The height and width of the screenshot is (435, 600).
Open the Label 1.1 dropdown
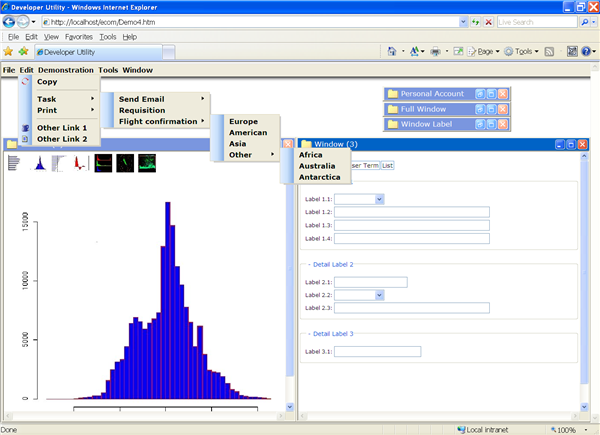click(x=379, y=199)
